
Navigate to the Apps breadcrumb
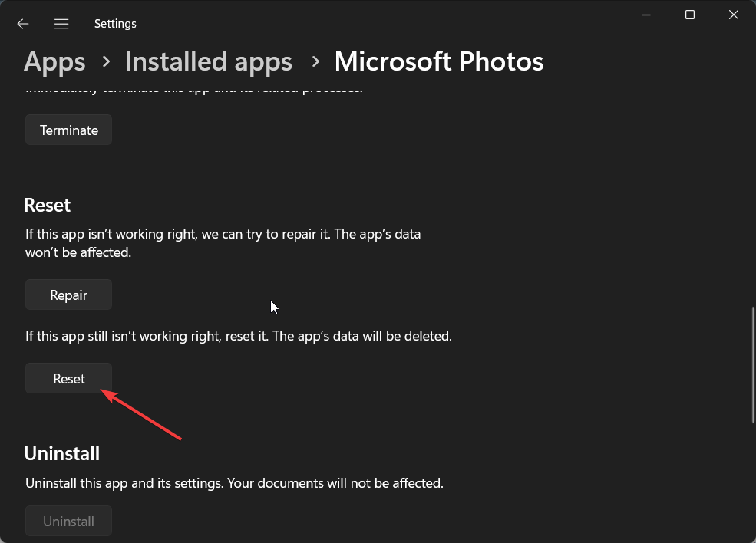click(54, 61)
